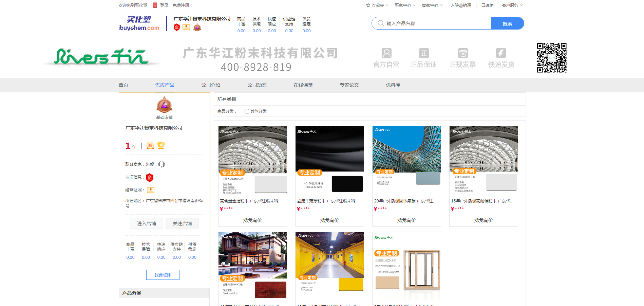Open the 专家论文 nav tab
Viewport: 644px width, 306px height.
tap(349, 85)
